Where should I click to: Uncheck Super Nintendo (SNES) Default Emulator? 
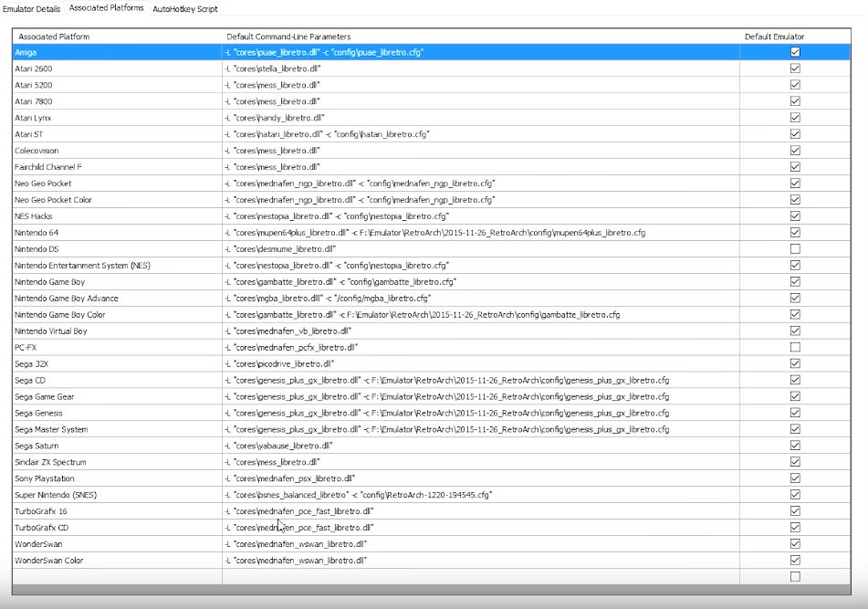[795, 494]
